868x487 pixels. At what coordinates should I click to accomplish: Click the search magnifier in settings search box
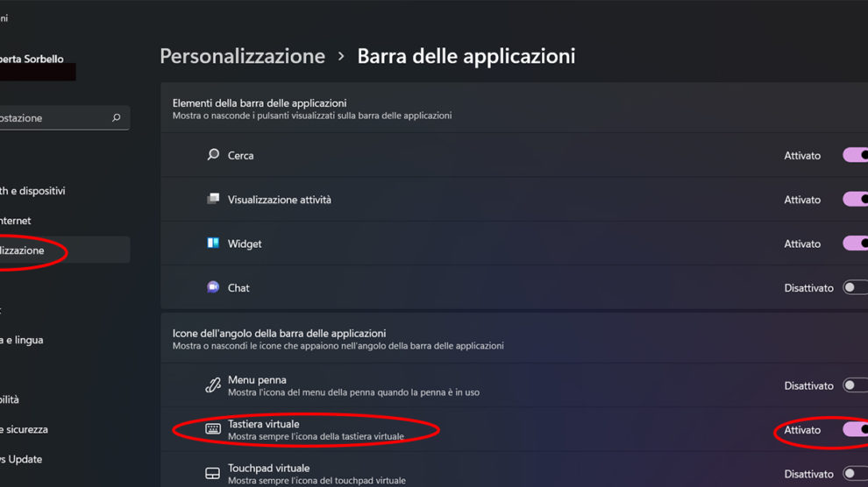coord(117,117)
